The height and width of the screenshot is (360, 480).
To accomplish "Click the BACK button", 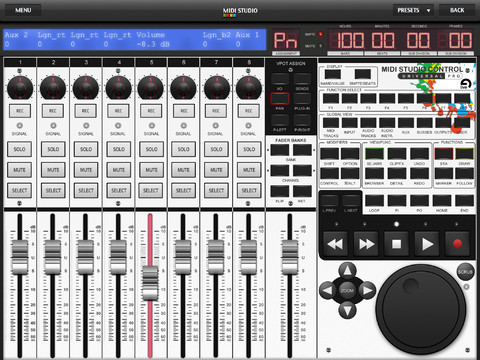I will 457,10.
